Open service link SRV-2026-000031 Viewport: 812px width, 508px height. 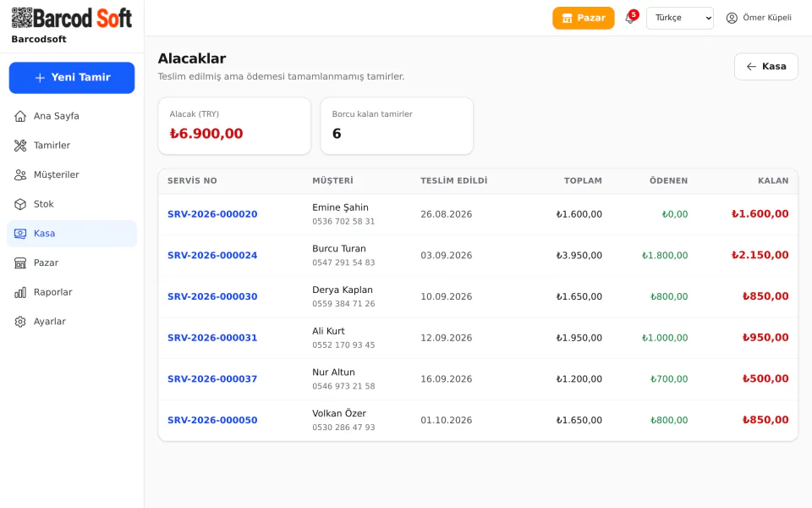[x=212, y=338]
